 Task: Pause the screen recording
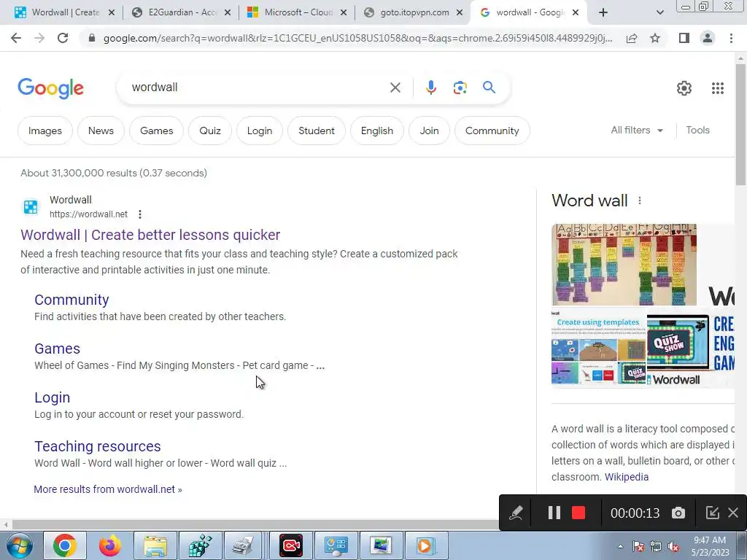pos(554,513)
